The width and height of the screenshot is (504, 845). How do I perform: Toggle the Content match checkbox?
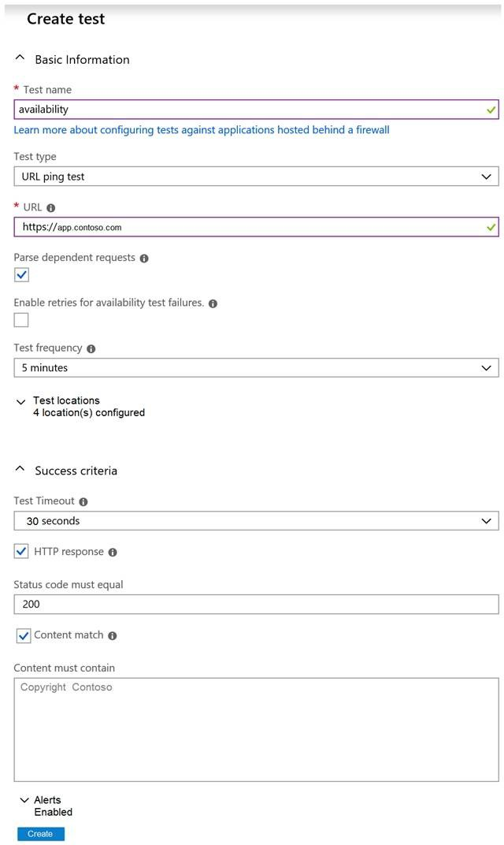click(x=24, y=635)
